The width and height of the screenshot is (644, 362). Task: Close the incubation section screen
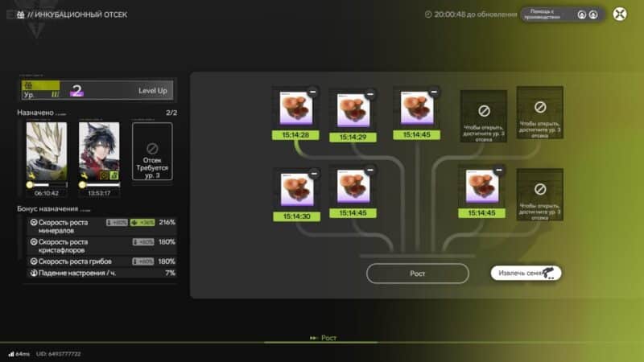(619, 14)
